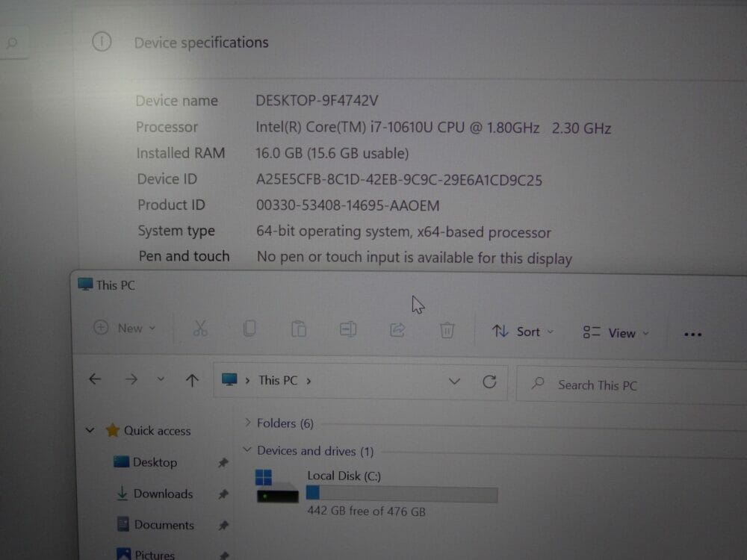
Task: Unpin Downloads using its pin icon
Action: (x=223, y=494)
